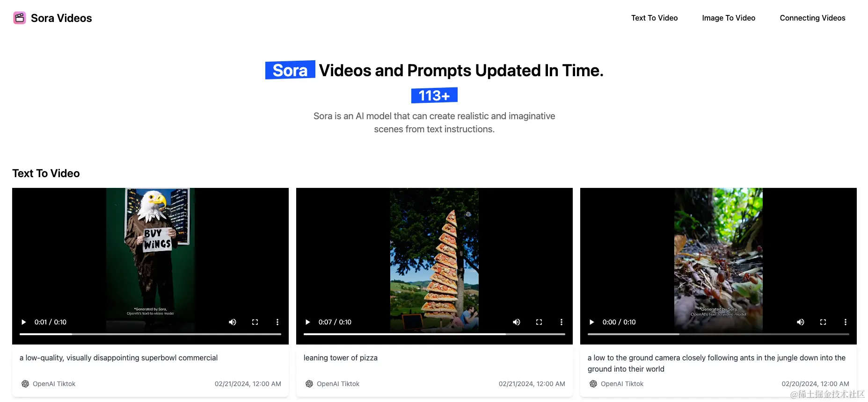868x402 pixels.
Task: Open the Sora Videos home title link
Action: click(61, 18)
